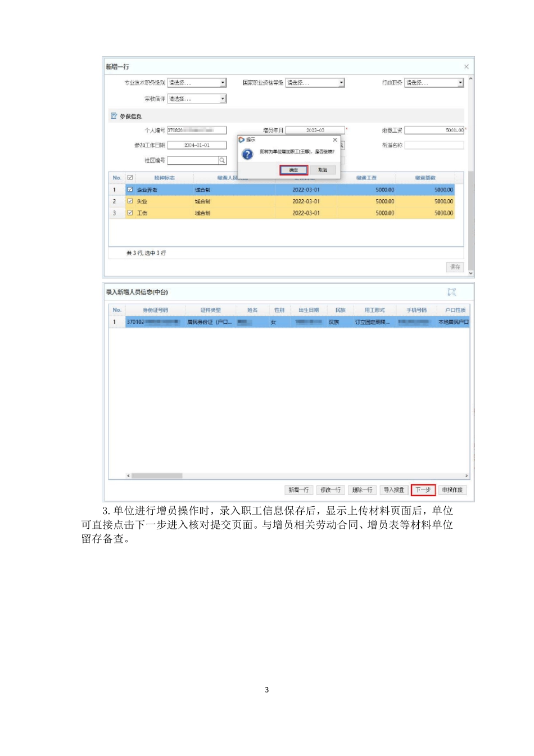Confirm the prompt with the 确定 button
This screenshot has height=756, width=534.
click(293, 170)
